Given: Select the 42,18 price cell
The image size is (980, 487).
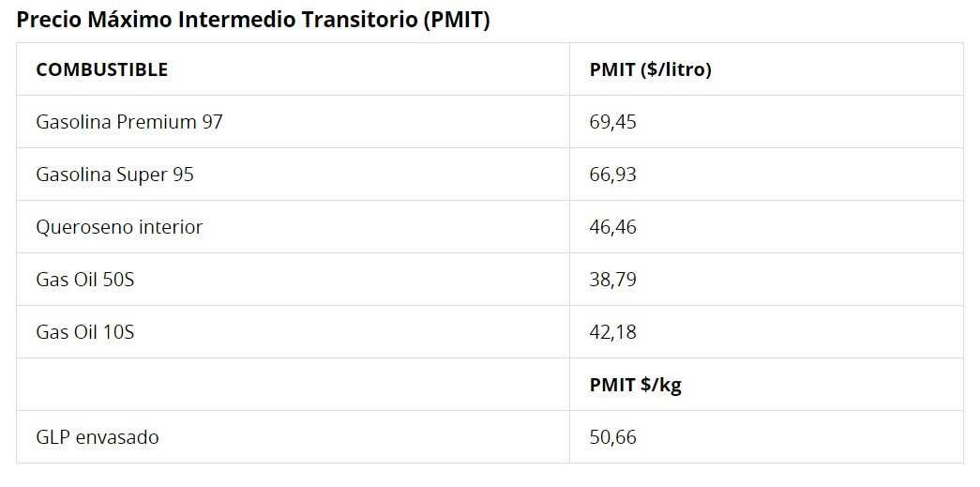Looking at the screenshot, I should [x=613, y=332].
